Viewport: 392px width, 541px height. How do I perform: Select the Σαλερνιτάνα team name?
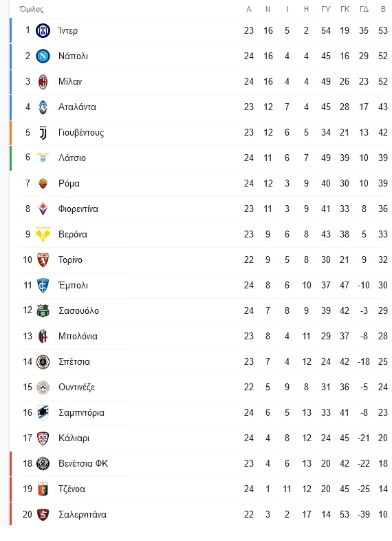click(x=83, y=515)
